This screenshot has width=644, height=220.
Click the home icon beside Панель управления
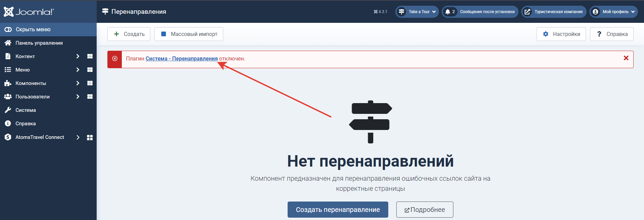[x=8, y=43]
